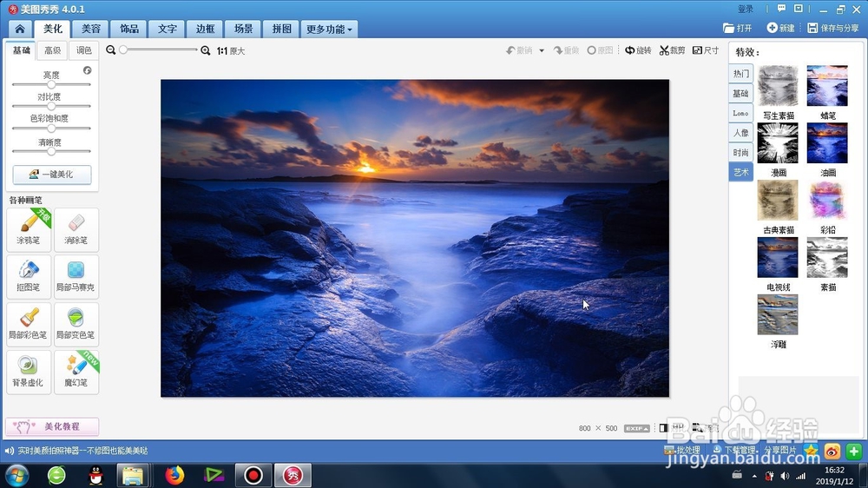Click the 撤销 undo button
This screenshot has height=488, width=868.
coord(519,50)
